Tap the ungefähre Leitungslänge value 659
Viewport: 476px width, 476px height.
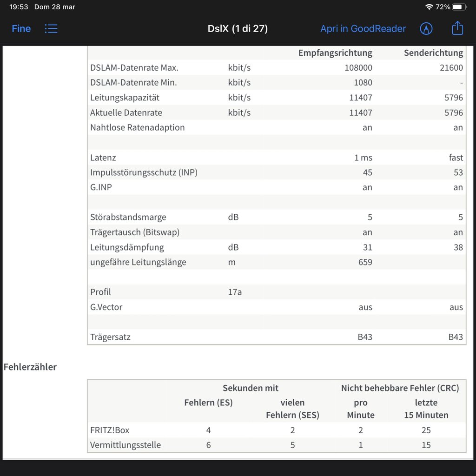click(365, 262)
